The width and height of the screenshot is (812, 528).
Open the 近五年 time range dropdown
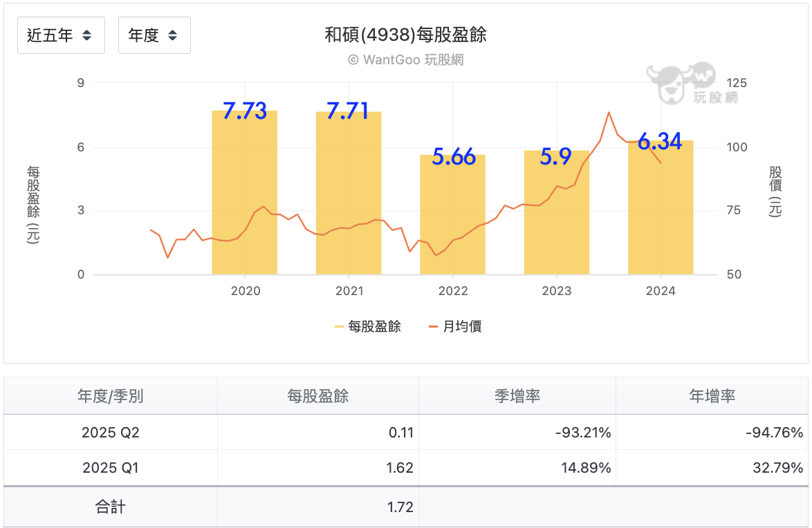coord(61,35)
